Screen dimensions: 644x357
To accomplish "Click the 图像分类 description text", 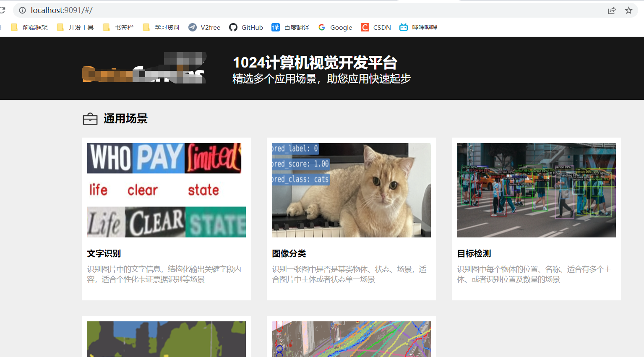I will point(349,274).
